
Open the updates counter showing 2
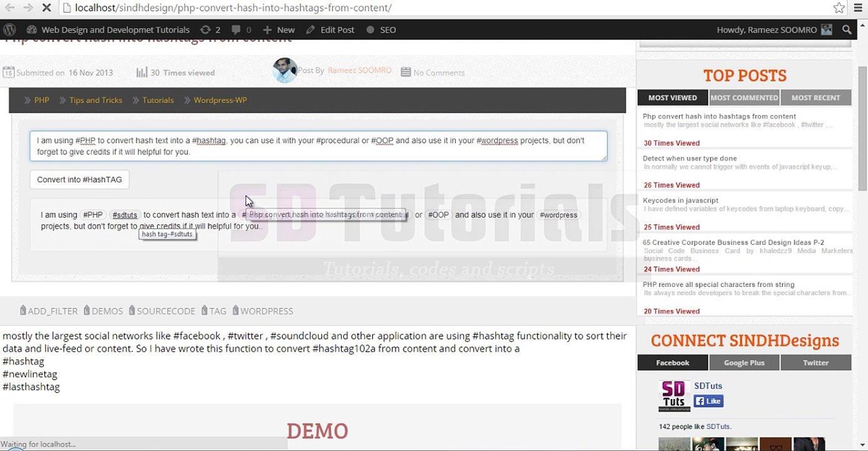tap(210, 29)
